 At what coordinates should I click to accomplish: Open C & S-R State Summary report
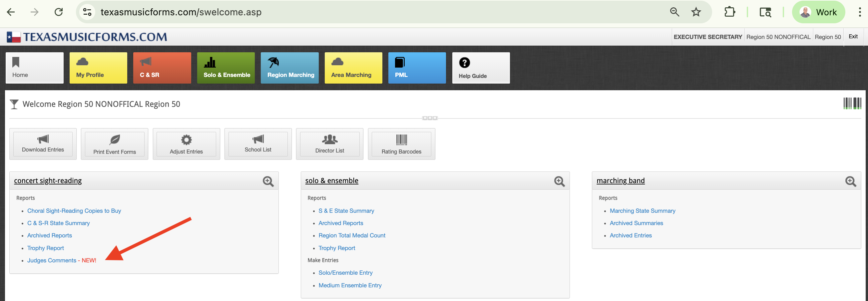pos(59,223)
